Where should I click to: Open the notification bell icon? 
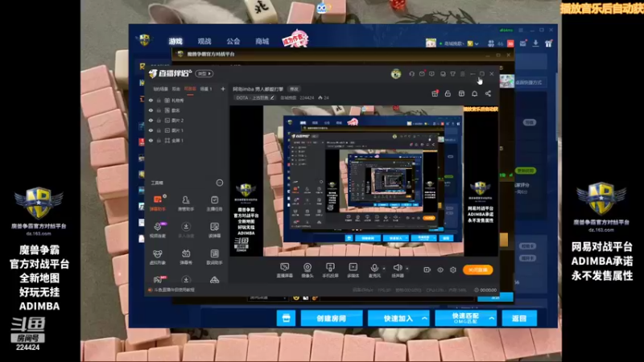tap(474, 93)
